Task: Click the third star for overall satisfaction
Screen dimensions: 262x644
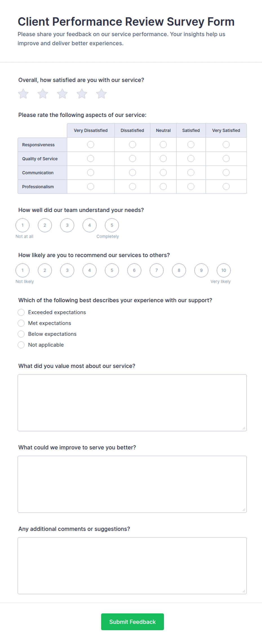Action: coord(62,94)
